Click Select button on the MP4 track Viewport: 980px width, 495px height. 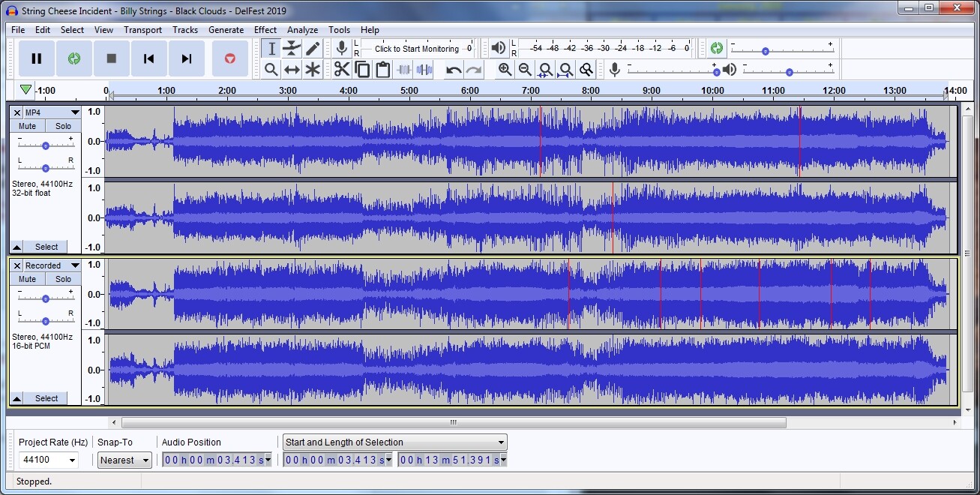(x=46, y=247)
